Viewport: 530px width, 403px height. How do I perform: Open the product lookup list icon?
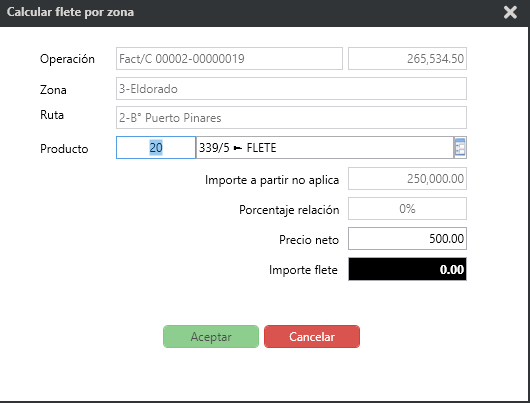[460, 147]
